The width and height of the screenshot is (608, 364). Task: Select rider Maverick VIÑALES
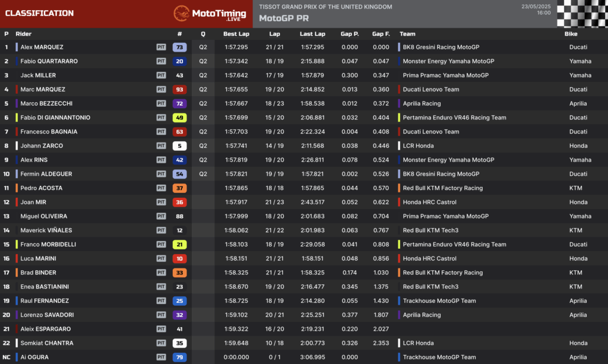(x=46, y=230)
